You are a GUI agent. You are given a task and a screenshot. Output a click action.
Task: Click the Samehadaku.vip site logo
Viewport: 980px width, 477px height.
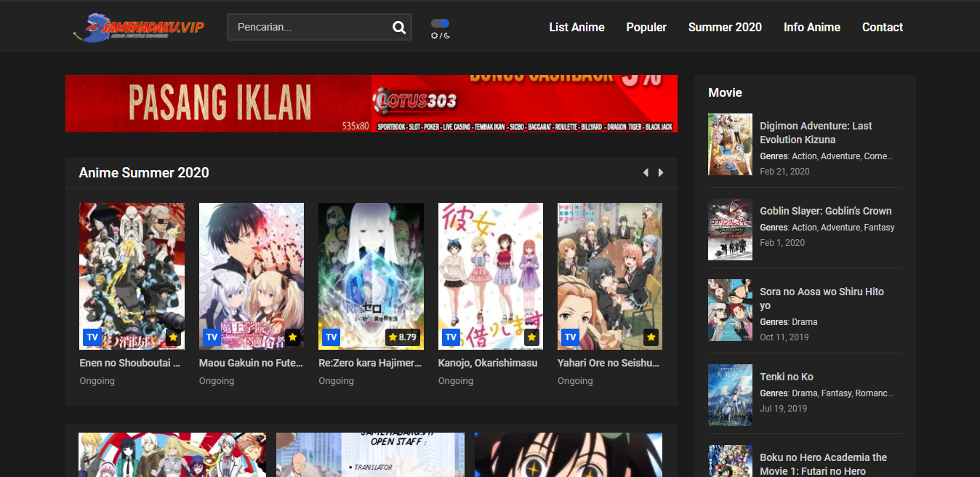139,28
